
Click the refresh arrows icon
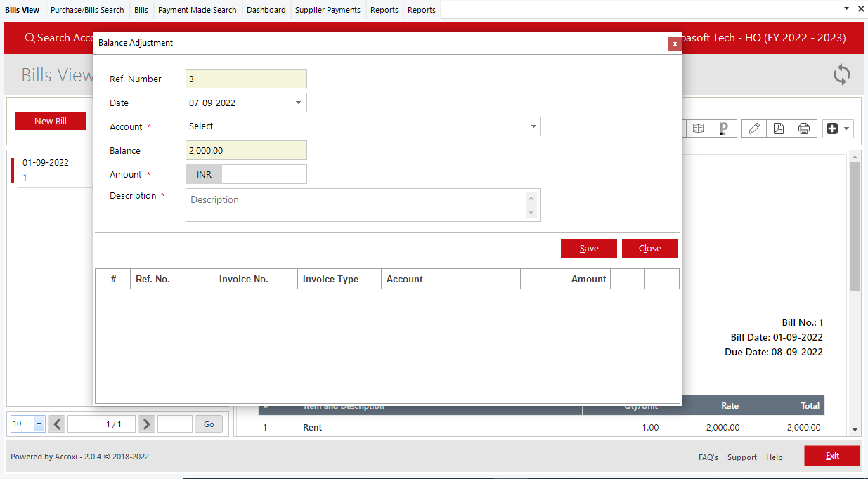[x=841, y=74]
